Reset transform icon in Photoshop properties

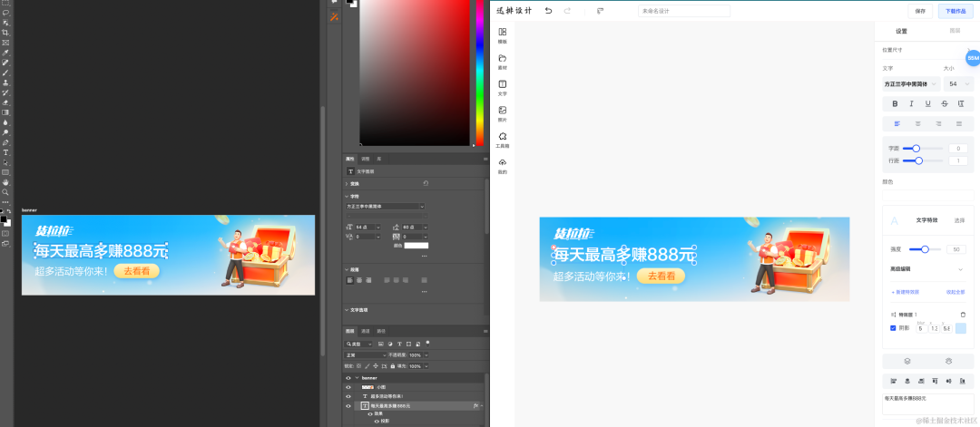click(426, 183)
